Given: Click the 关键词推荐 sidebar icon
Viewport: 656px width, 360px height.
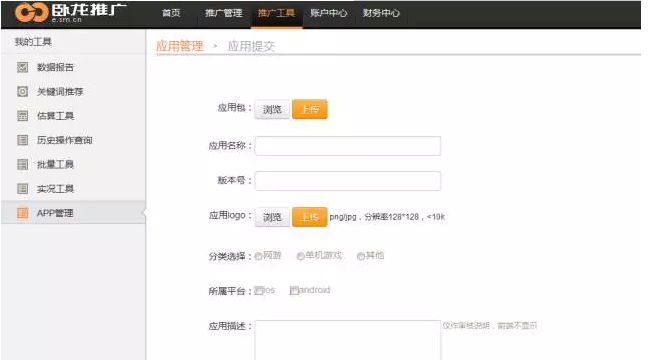Looking at the screenshot, I should (23, 91).
